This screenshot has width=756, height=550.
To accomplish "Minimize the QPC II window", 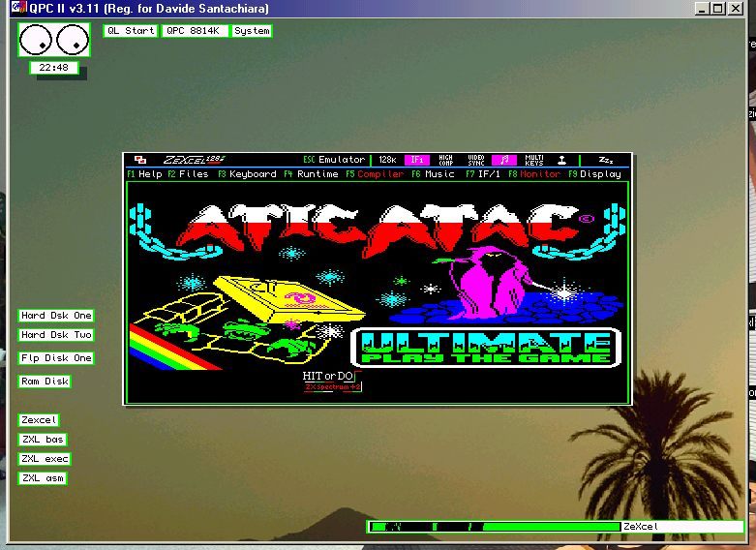I will click(x=702, y=8).
